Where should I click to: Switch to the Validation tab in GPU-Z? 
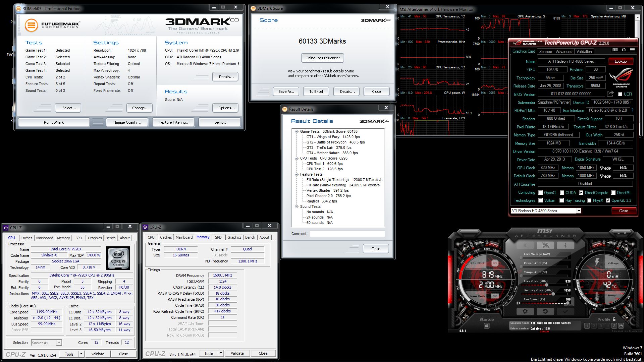click(584, 52)
